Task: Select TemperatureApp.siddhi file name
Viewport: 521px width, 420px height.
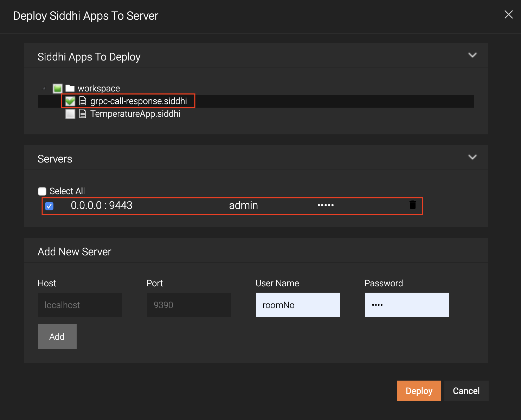Action: 135,114
